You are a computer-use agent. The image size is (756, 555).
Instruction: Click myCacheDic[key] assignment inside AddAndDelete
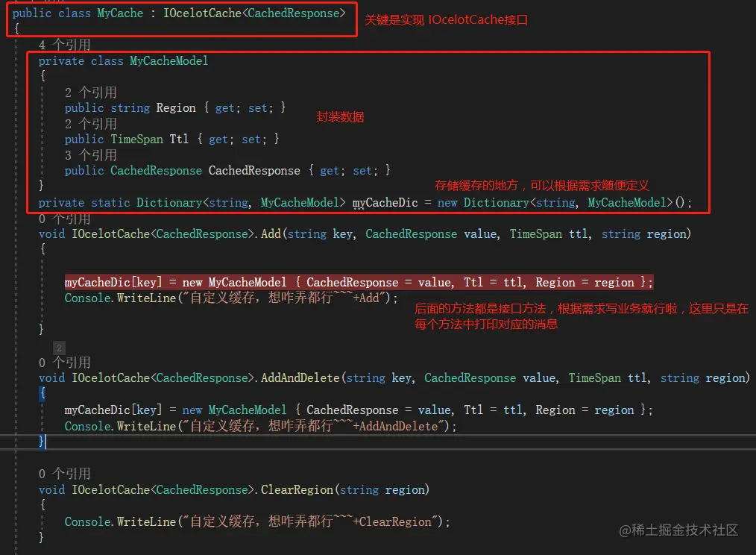click(x=359, y=410)
